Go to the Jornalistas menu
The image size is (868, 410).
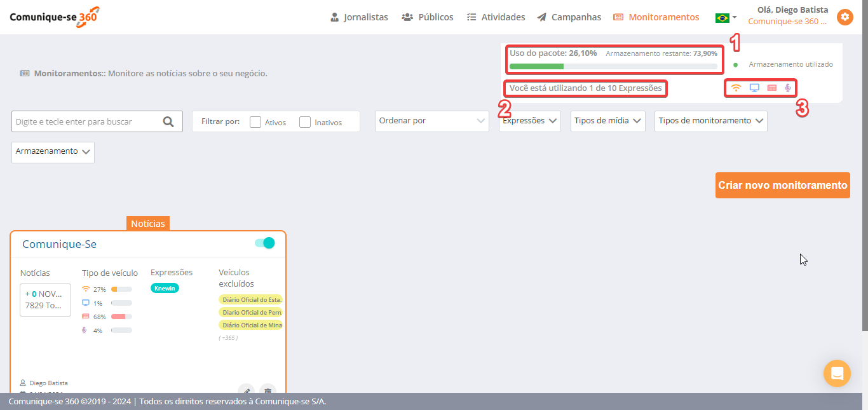(x=359, y=17)
